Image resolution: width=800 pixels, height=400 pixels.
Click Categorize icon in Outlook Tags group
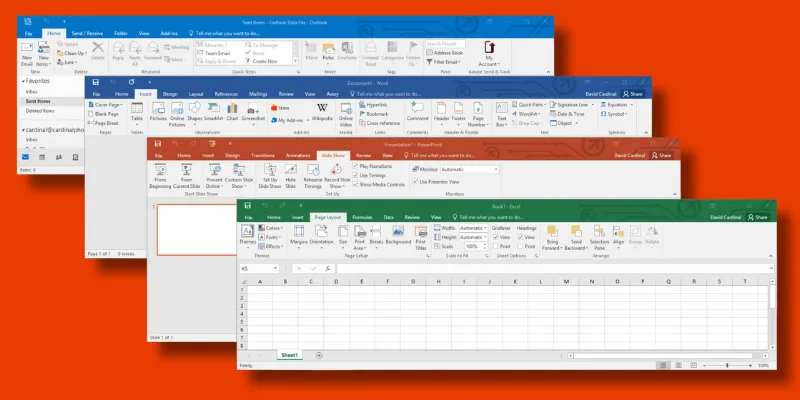click(x=392, y=47)
